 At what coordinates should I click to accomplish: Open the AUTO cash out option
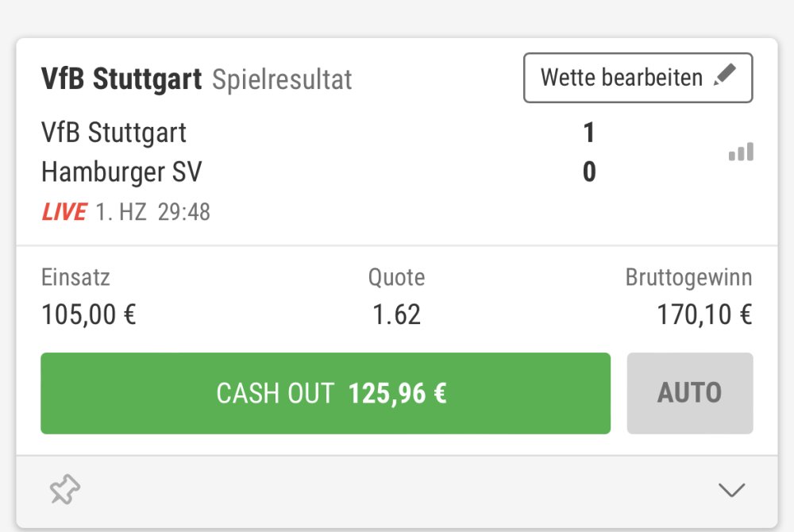pos(689,393)
